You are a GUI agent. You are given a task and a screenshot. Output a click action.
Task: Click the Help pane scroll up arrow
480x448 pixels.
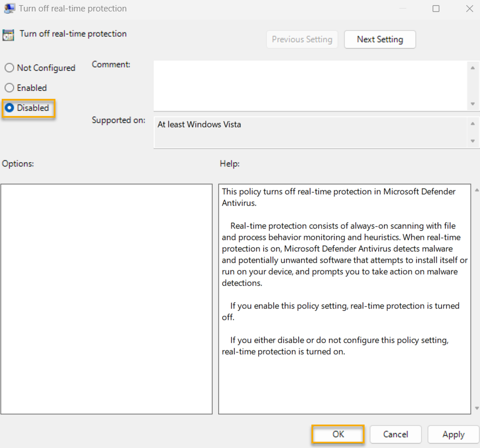(x=476, y=190)
